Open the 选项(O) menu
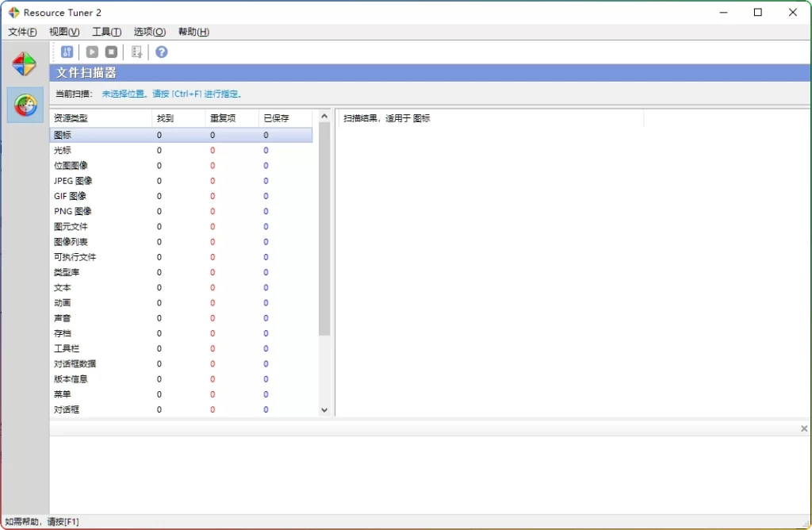The width and height of the screenshot is (812, 530). 148,32
